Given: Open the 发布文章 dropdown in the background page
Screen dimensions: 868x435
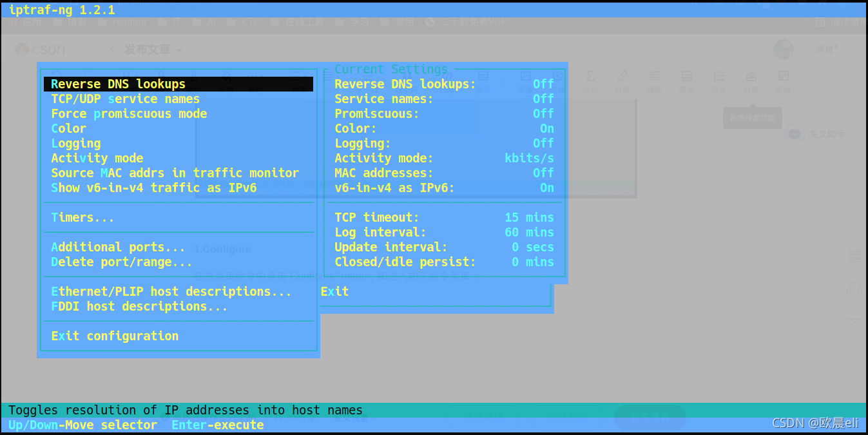Looking at the screenshot, I should 153,50.
